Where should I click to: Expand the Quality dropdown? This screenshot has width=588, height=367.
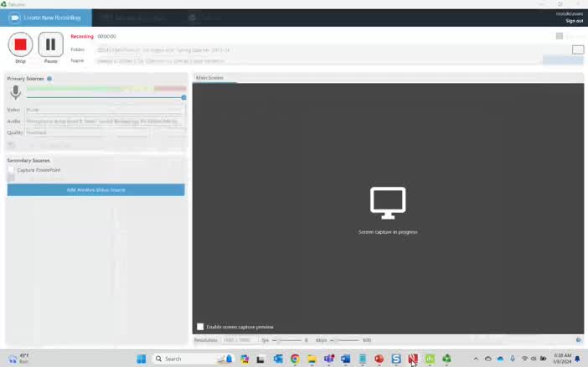(x=104, y=132)
